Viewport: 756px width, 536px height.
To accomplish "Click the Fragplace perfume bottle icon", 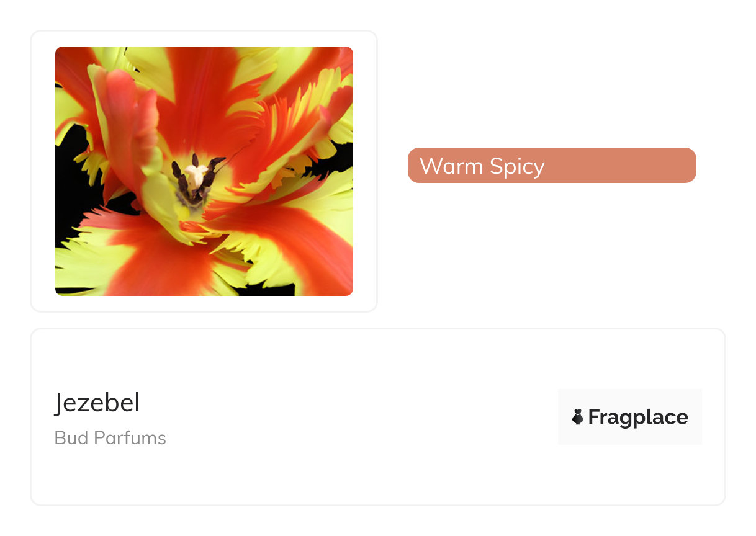I will [578, 417].
